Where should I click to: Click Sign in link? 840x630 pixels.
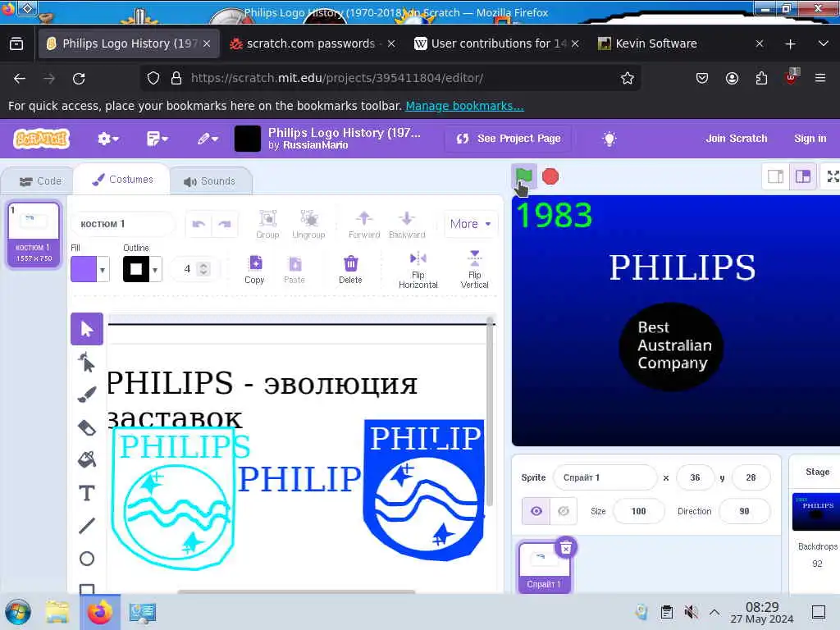tap(810, 139)
